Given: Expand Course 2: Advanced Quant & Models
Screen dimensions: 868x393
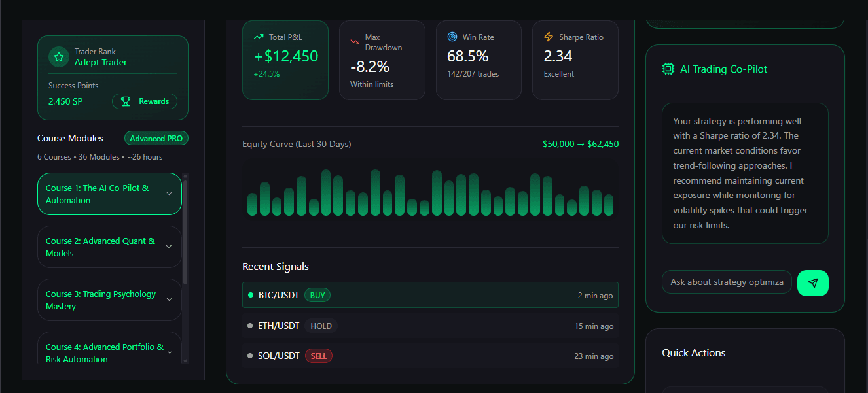Looking at the screenshot, I should tap(109, 247).
